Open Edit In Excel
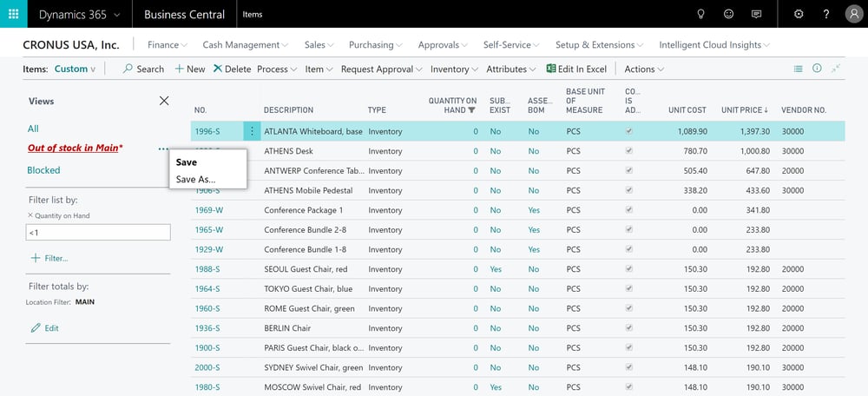Viewport: 868px width, 396px height. click(576, 69)
